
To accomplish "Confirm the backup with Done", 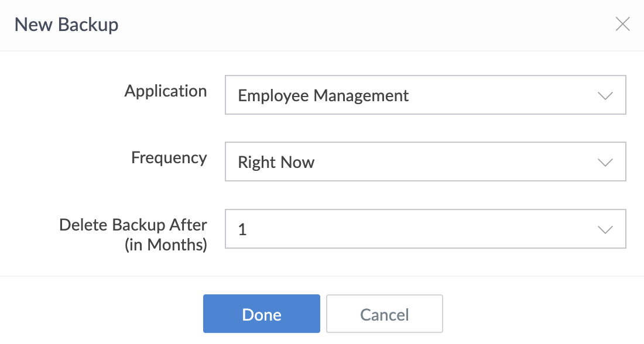I will (x=262, y=314).
